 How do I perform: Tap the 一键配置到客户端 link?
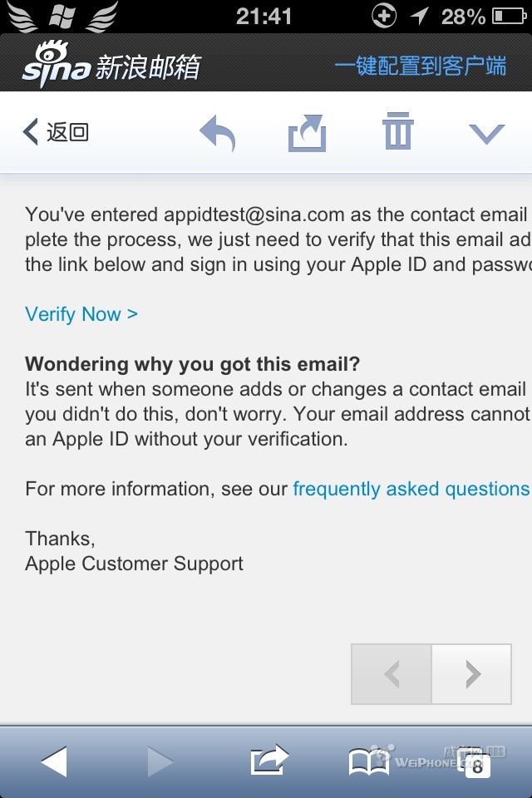pyautogui.click(x=420, y=66)
